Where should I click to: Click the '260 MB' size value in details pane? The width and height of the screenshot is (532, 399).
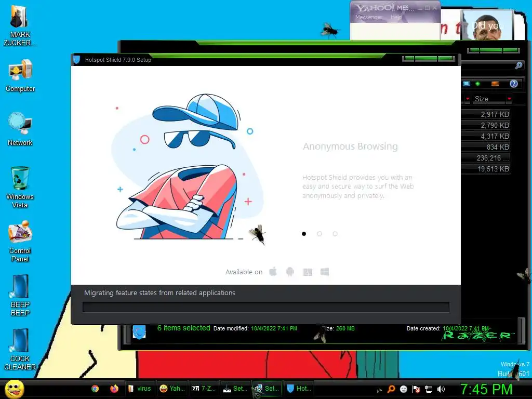pos(345,328)
